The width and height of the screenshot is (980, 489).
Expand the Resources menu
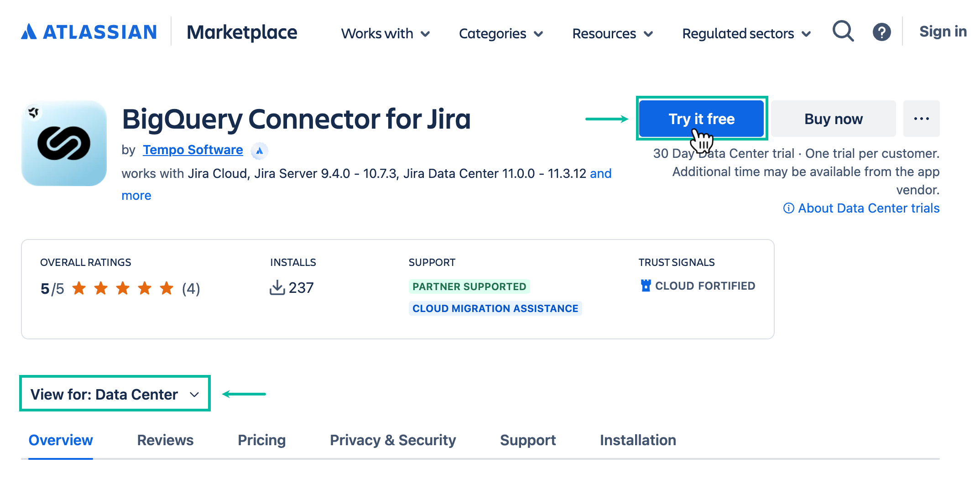click(613, 33)
